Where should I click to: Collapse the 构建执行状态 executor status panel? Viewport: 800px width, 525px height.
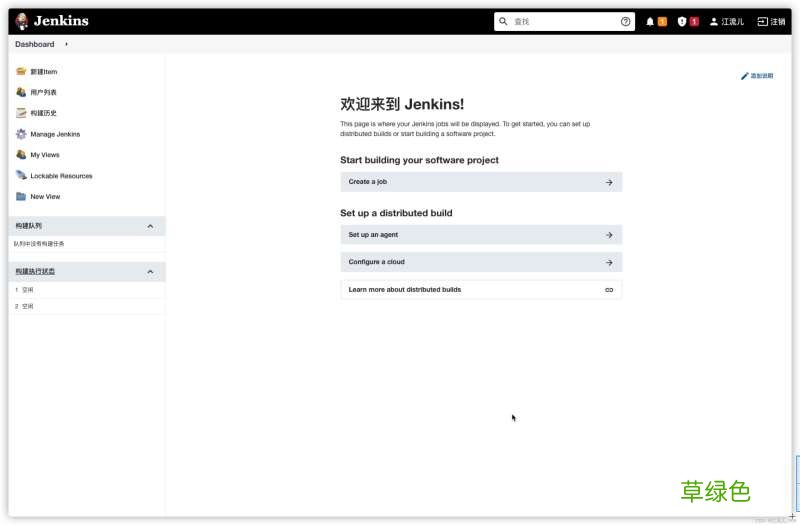pos(150,272)
